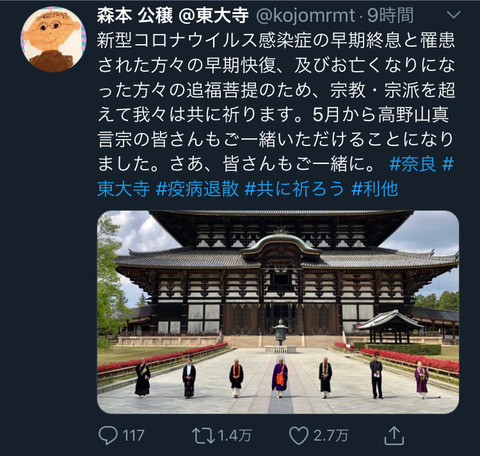480x456 pixels.
Task: Follow the #疫病退散 hashtag link
Action: (197, 189)
